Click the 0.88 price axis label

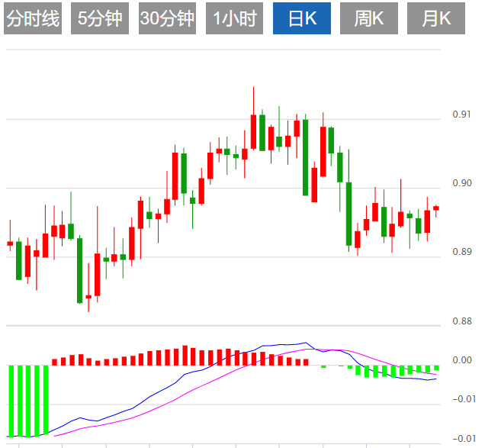click(462, 321)
